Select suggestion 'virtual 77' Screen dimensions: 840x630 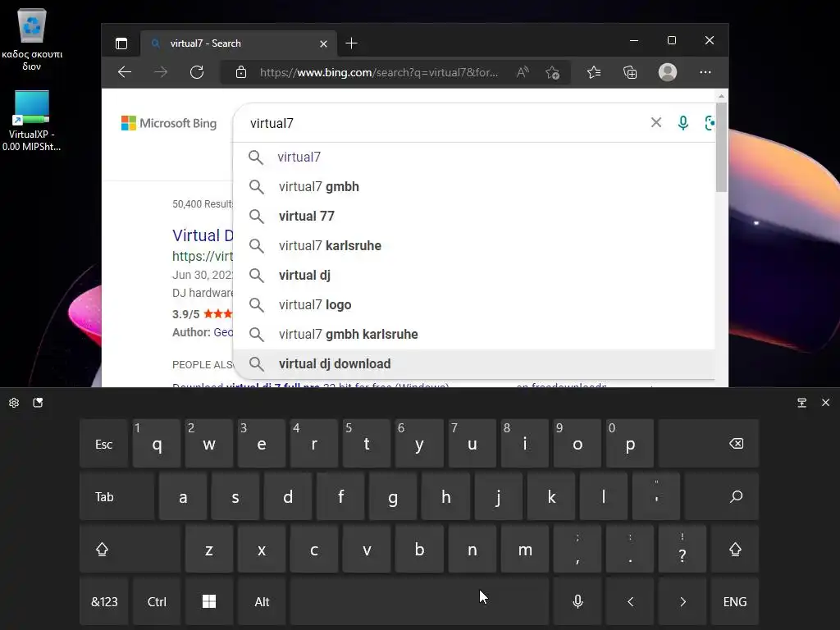click(475, 216)
